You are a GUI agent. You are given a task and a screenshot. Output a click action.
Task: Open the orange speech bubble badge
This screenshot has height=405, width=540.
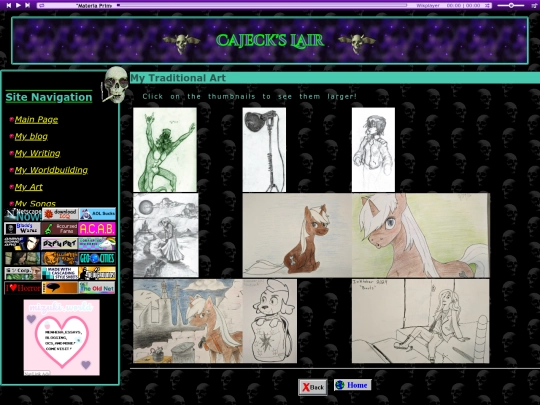click(60, 288)
